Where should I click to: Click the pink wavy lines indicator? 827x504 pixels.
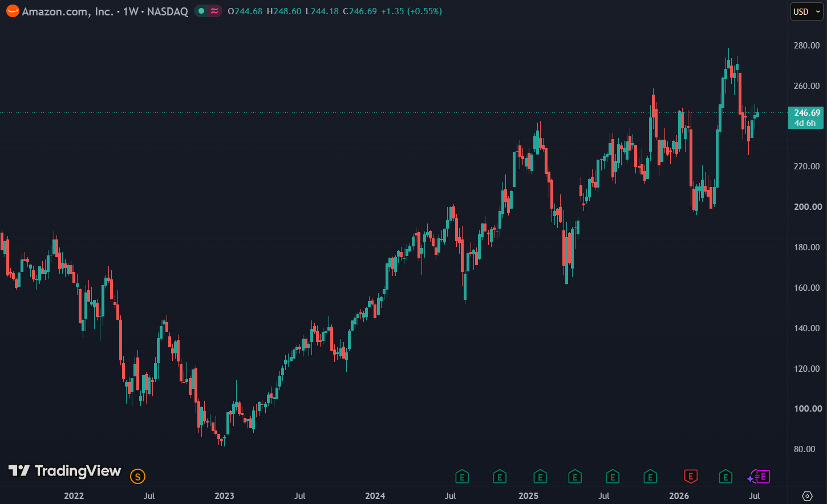point(214,11)
